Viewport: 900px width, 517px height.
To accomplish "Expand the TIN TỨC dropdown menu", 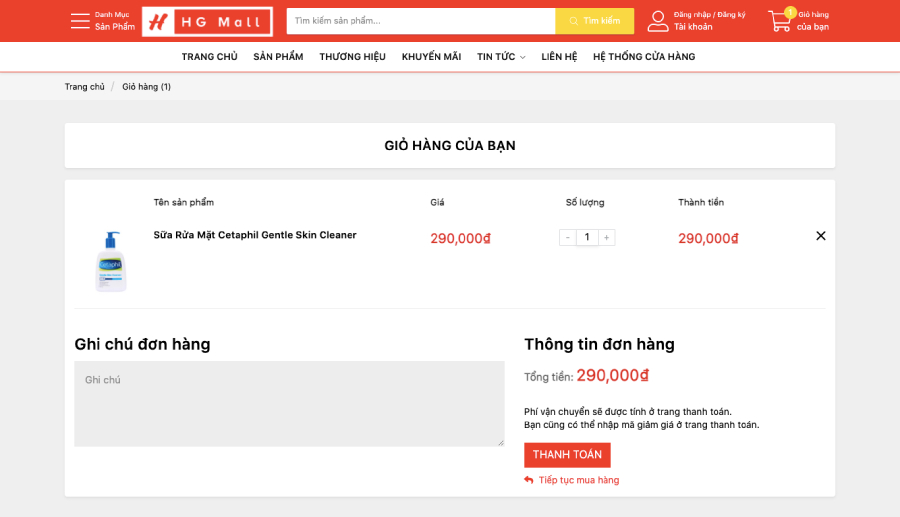I will click(x=501, y=57).
